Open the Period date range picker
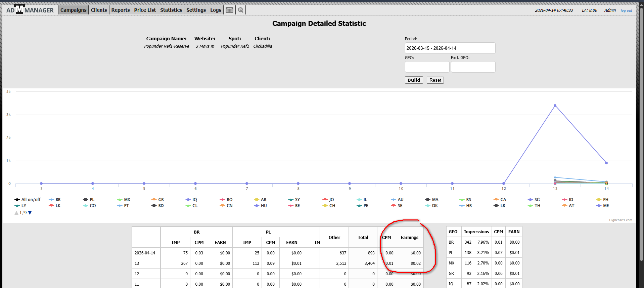 (x=450, y=48)
